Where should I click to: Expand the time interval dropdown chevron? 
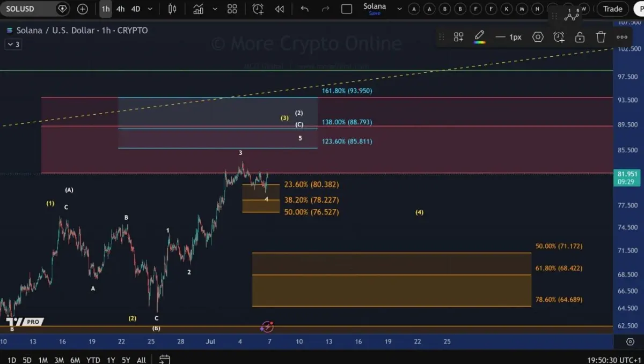click(x=150, y=9)
